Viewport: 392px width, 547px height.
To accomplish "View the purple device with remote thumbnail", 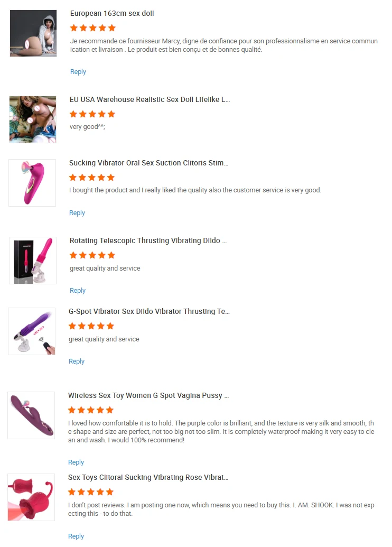I will 32,331.
